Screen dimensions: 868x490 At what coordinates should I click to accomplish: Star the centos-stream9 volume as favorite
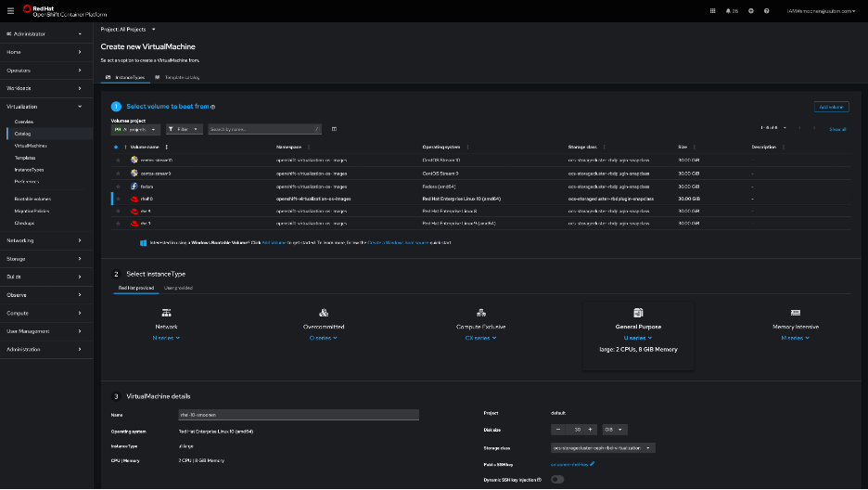pyautogui.click(x=118, y=173)
